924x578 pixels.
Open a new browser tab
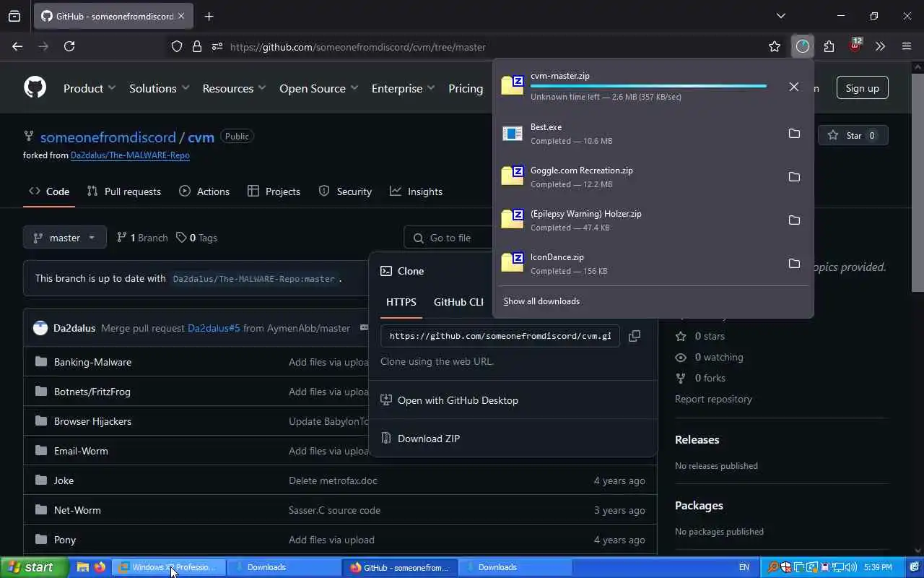coord(209,16)
